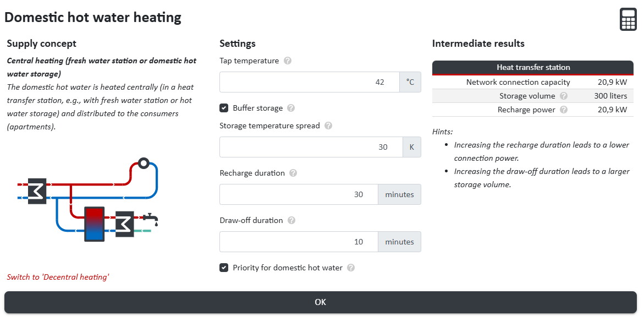Select the Recharge duration input field
The width and height of the screenshot is (644, 321).
pos(298,194)
